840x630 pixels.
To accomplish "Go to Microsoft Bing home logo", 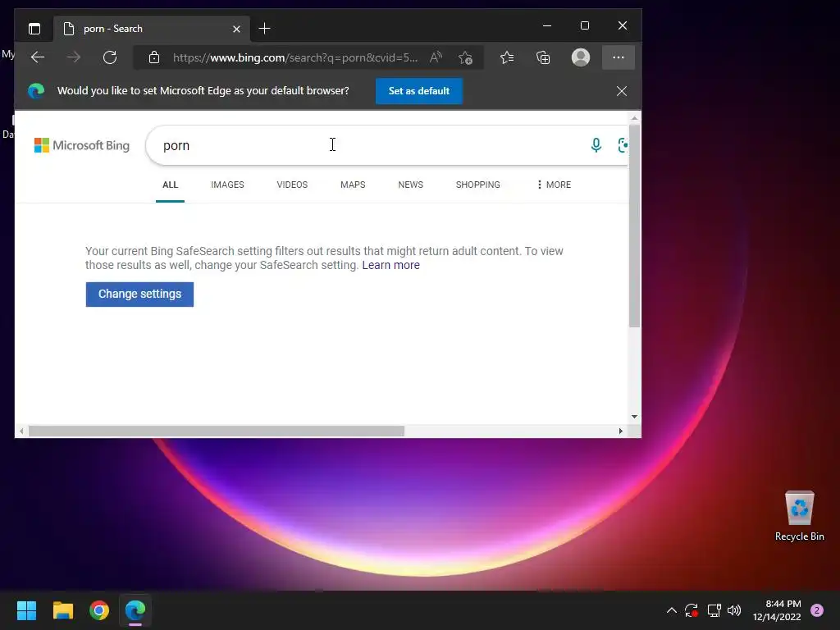I will coord(82,145).
